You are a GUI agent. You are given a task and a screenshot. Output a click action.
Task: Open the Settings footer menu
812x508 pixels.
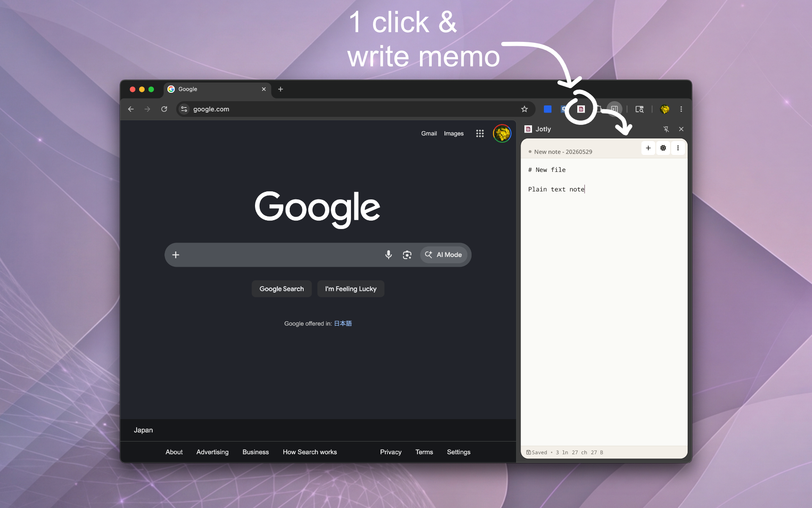(458, 452)
